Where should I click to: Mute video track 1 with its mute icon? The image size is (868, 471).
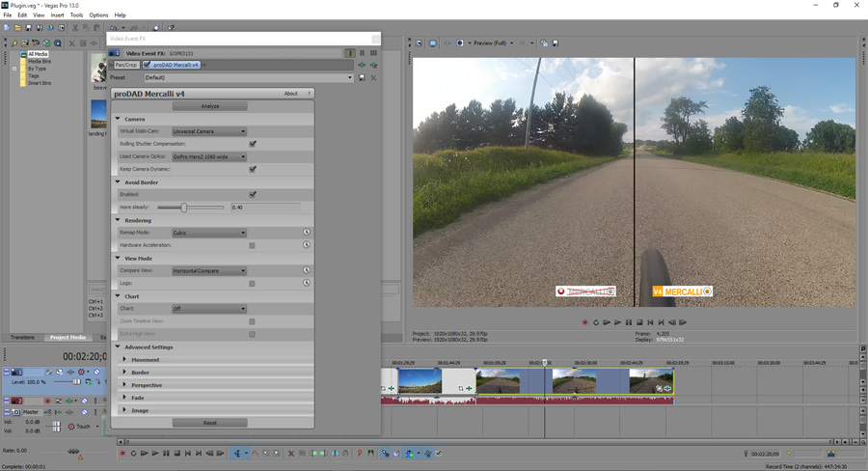point(96,372)
